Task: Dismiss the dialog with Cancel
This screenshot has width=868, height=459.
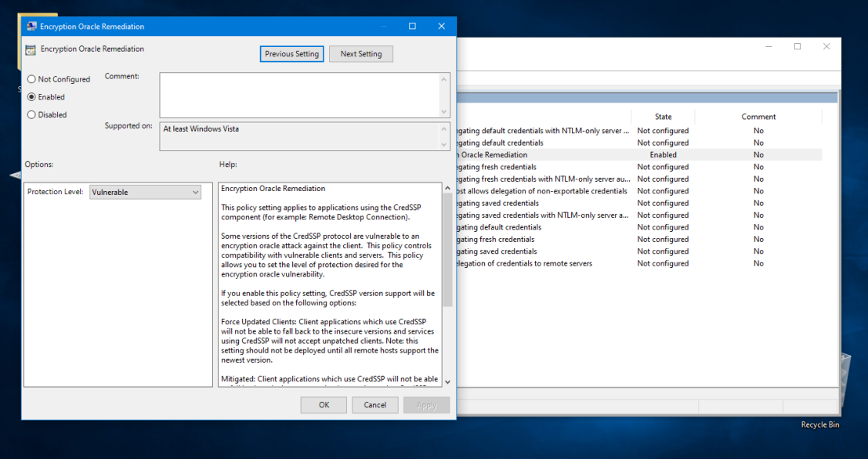Action: click(x=374, y=404)
